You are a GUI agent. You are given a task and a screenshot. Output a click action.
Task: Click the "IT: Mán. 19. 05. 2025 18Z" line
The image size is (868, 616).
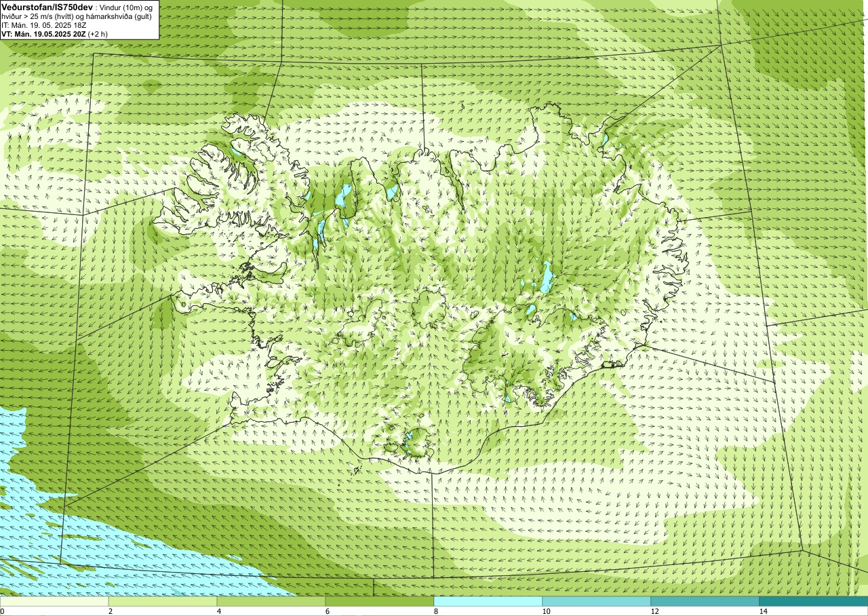tap(43, 25)
